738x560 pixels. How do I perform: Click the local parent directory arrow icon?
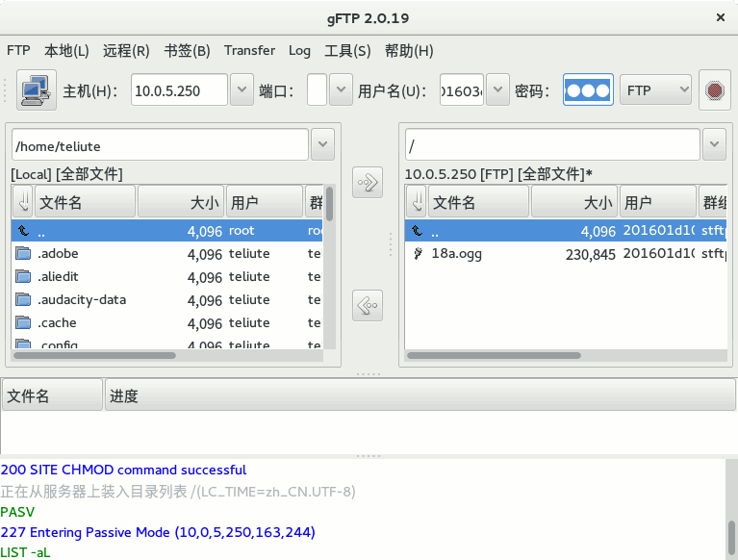(x=23, y=231)
